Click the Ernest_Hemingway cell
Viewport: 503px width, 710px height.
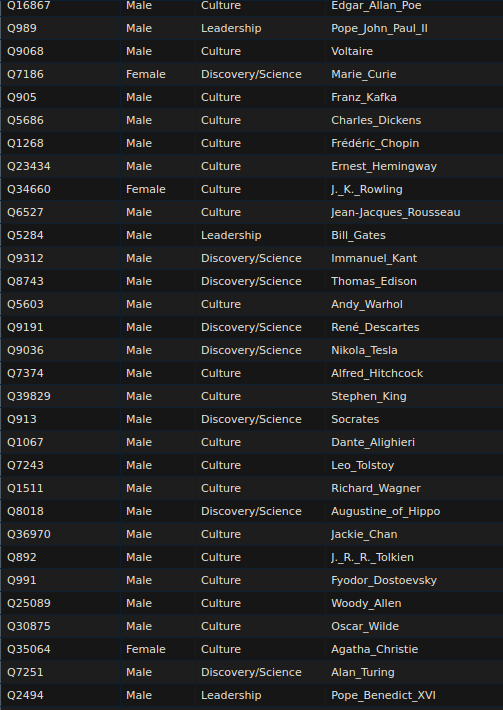tap(414, 166)
